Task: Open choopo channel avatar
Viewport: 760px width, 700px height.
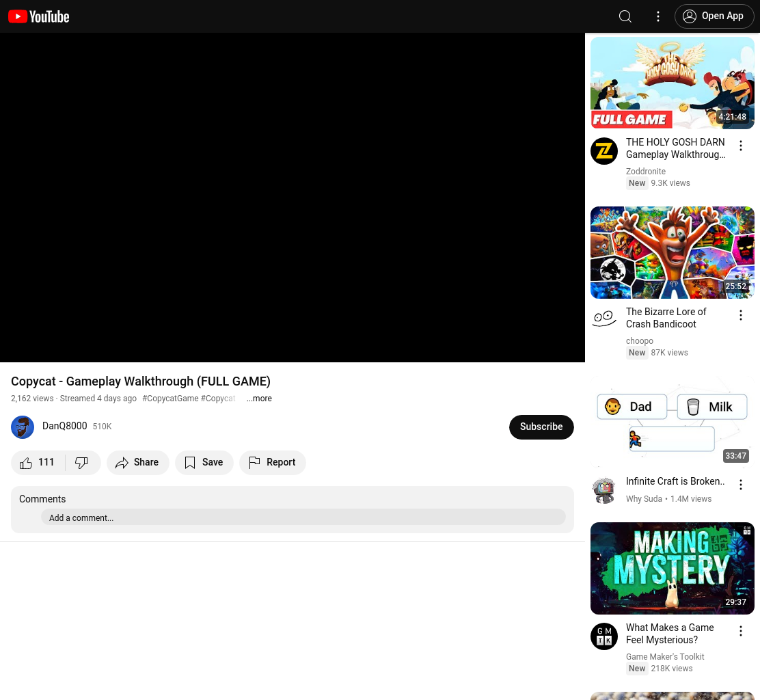Action: pyautogui.click(x=604, y=318)
